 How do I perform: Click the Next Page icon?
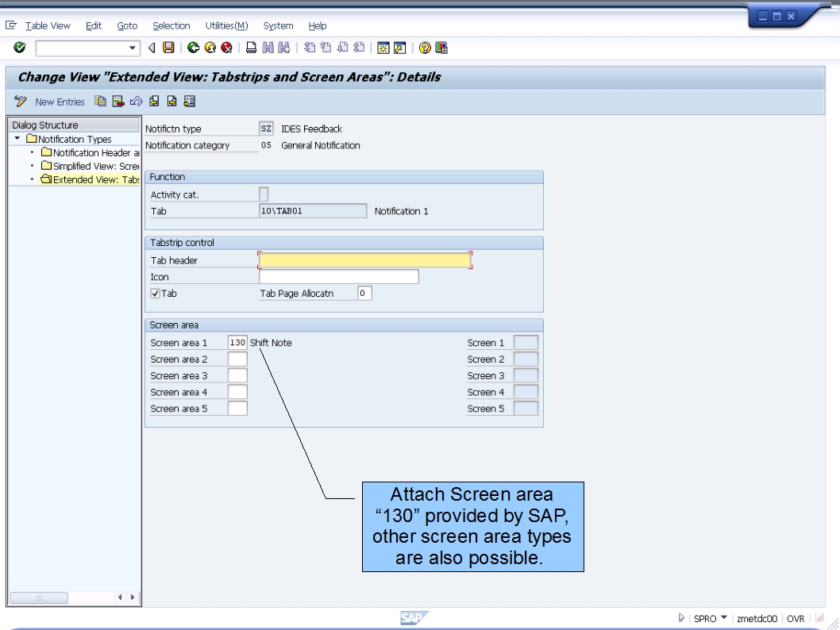pyautogui.click(x=342, y=48)
